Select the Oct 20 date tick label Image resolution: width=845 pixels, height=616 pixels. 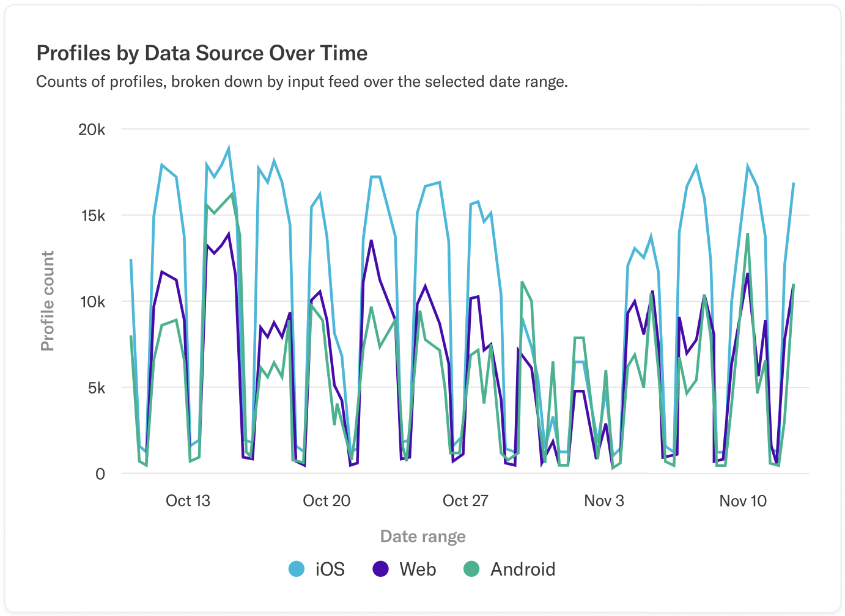point(327,501)
